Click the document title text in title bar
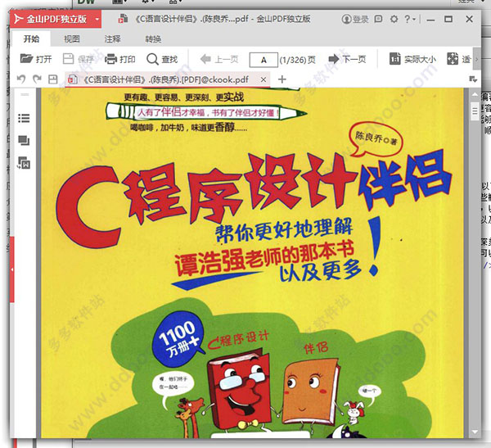Image resolution: width=491 pixels, height=448 pixels. pos(223,19)
